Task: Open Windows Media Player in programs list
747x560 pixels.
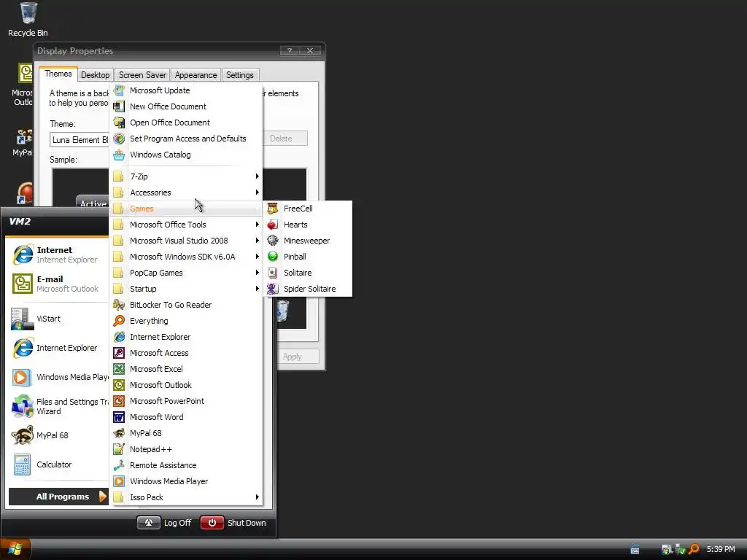Action: point(186,481)
